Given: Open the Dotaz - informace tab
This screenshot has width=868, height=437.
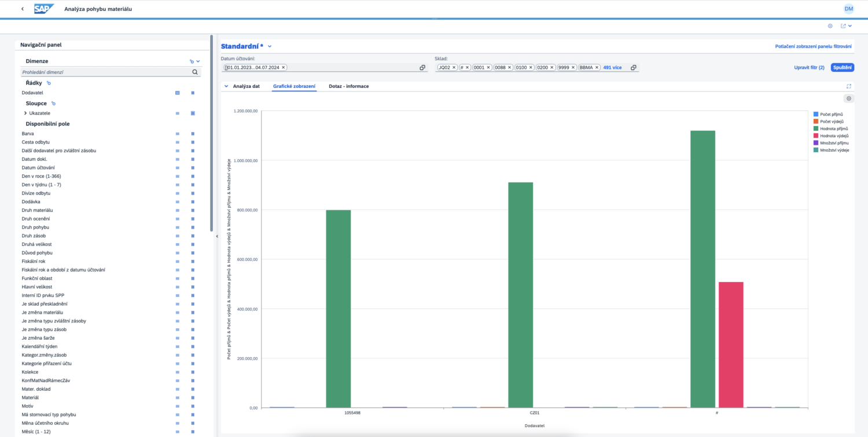Looking at the screenshot, I should (x=348, y=86).
